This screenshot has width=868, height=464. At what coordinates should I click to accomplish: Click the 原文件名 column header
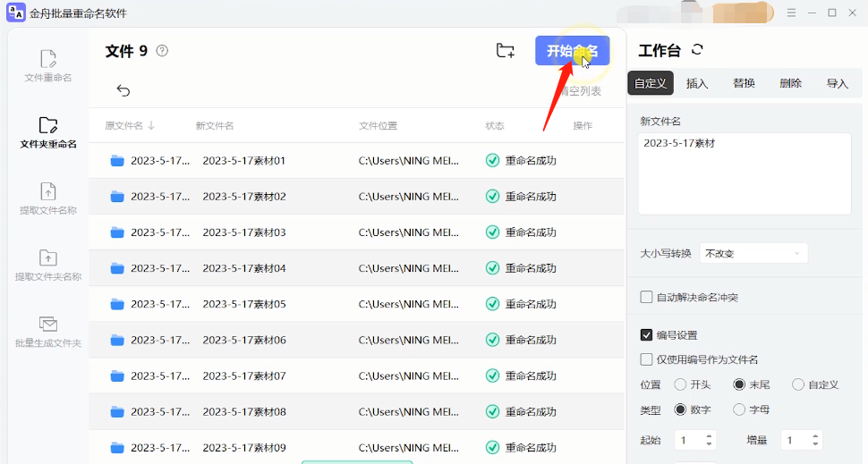[x=124, y=125]
